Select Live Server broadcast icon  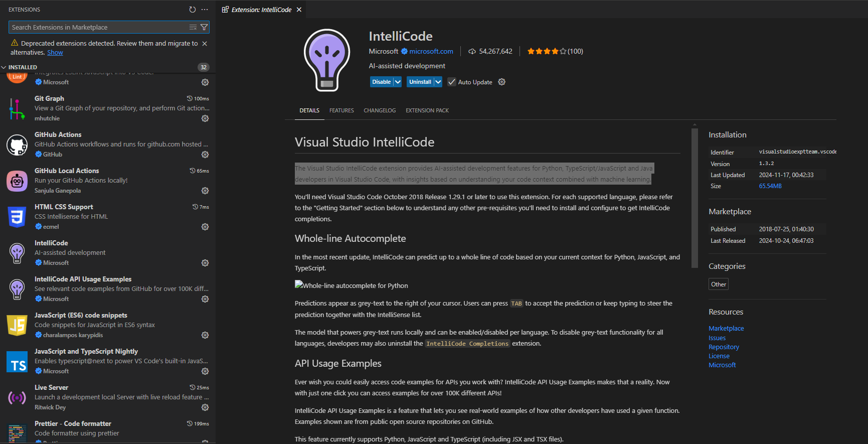tap(17, 398)
